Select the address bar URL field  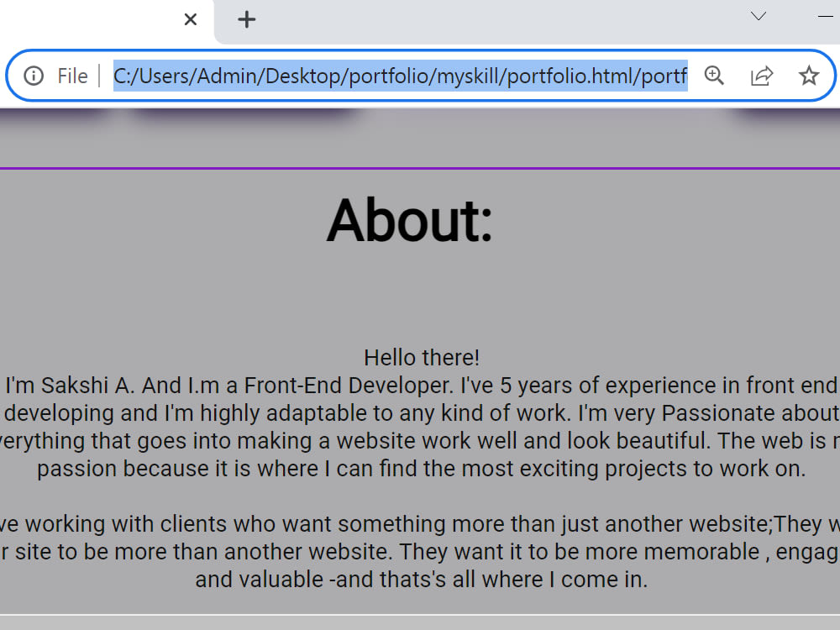(400, 76)
